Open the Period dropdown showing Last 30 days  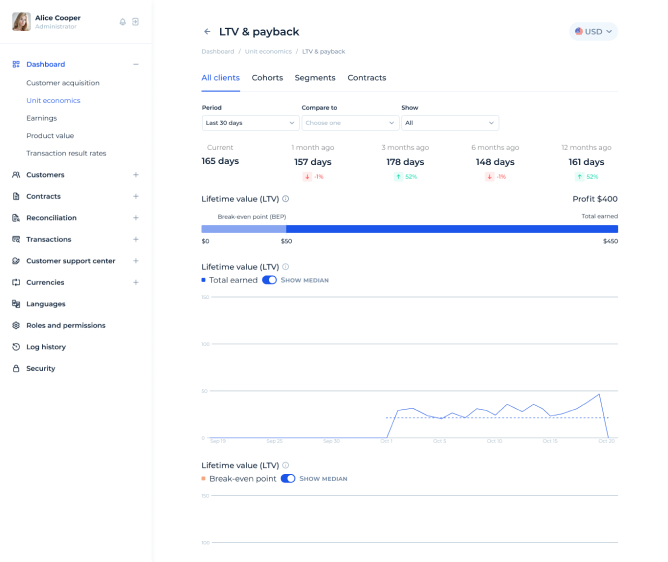(x=250, y=123)
